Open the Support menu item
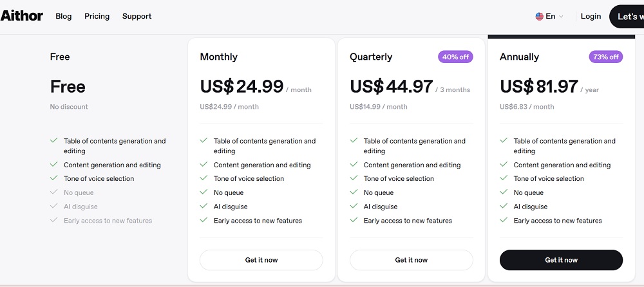This screenshot has width=644, height=287. [137, 16]
